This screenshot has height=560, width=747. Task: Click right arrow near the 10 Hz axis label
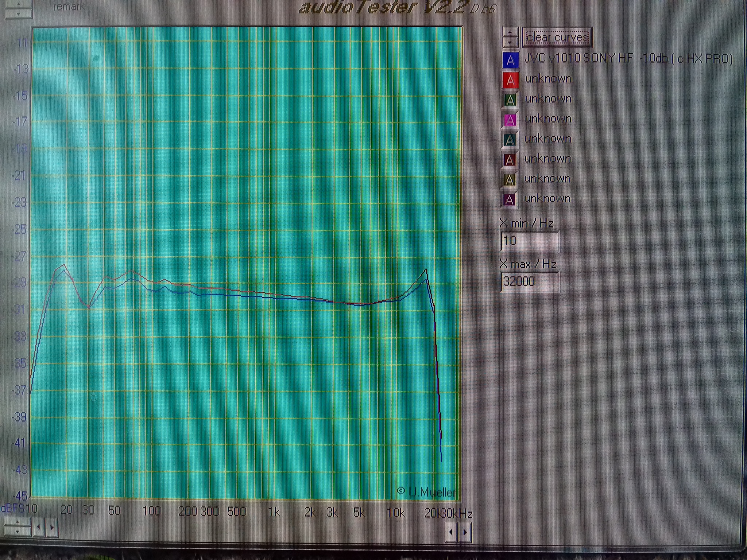[52, 527]
